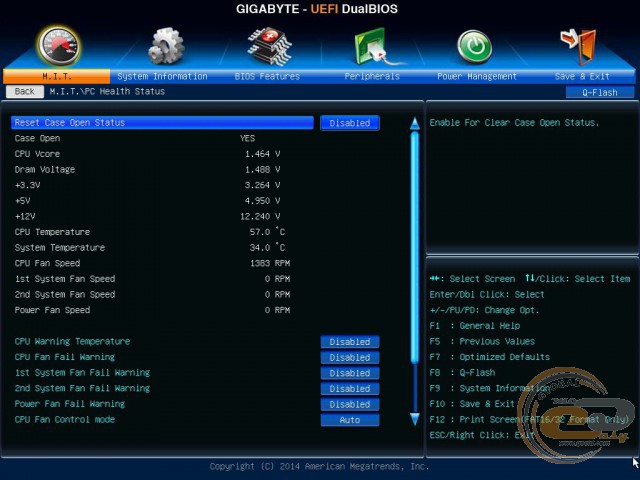Click the CPU Vcore 1.464 V value
Screen dimensions: 640x480
tap(262, 154)
